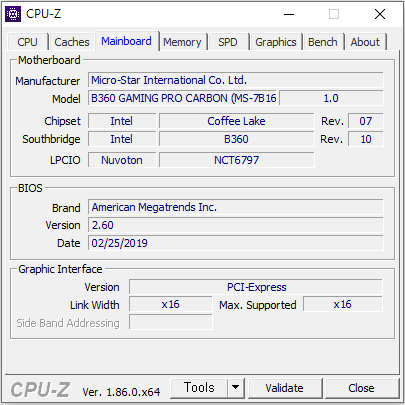This screenshot has height=405, width=405.
Task: Open the Bench tab
Action: point(323,42)
